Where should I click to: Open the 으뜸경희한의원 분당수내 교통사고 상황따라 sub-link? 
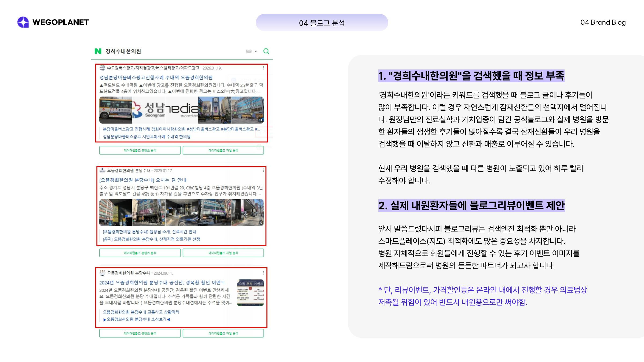pos(141,312)
